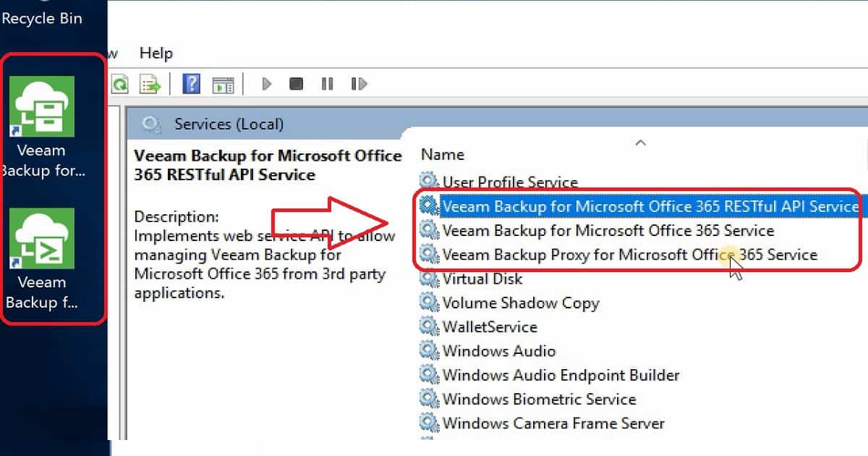Open Recycle Bin on the desktop
Image resolution: width=868 pixels, height=456 pixels.
coord(41,17)
